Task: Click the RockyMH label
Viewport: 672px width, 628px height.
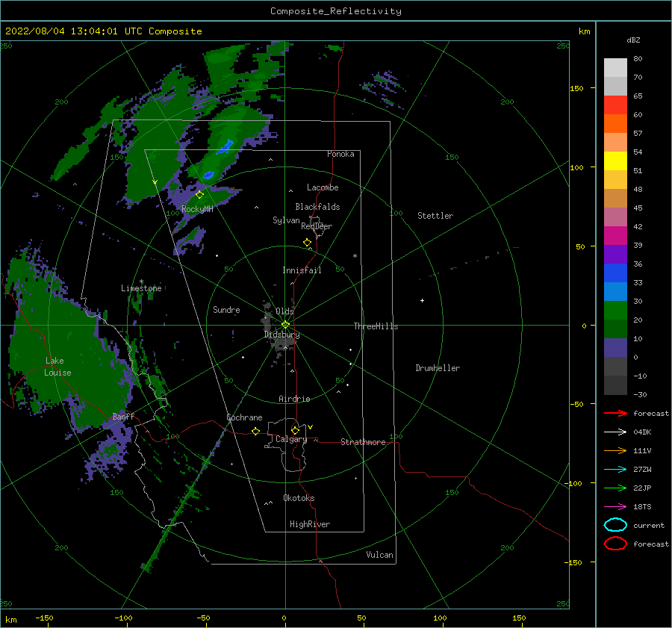Action: (x=197, y=209)
